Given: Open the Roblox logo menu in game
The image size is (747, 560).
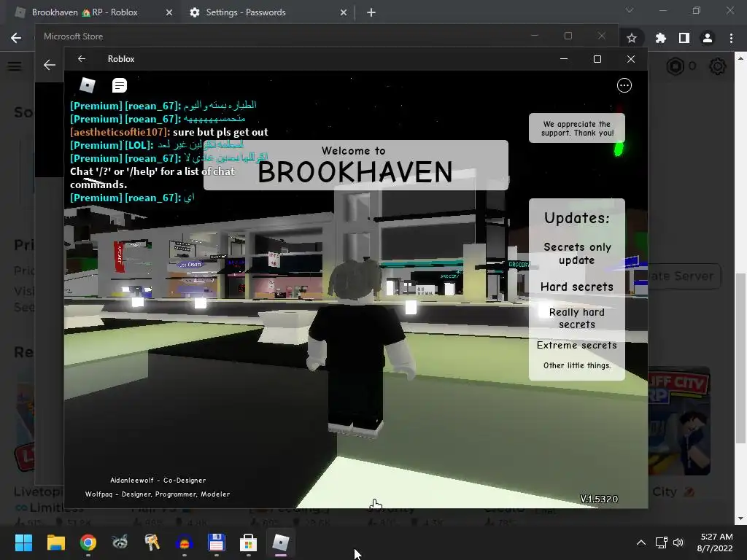Looking at the screenshot, I should pos(88,85).
